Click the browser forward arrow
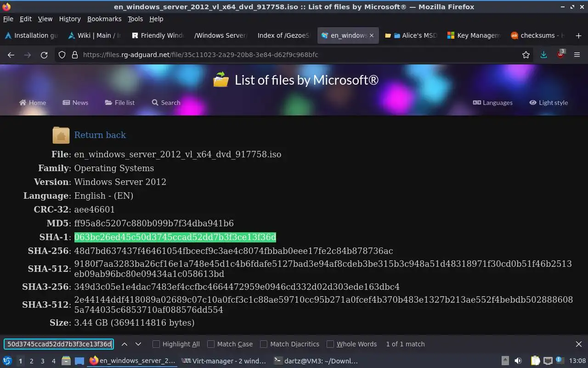 (x=28, y=55)
